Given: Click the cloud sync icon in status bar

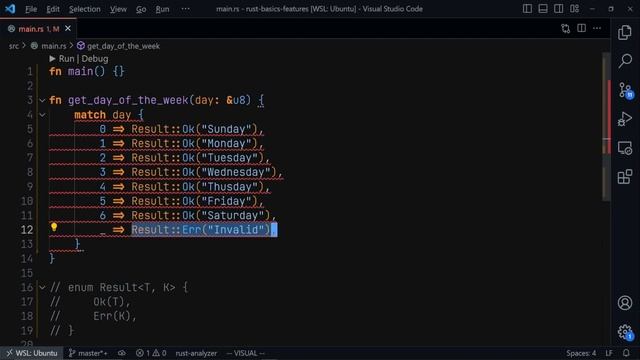Looking at the screenshot, I should (x=122, y=353).
